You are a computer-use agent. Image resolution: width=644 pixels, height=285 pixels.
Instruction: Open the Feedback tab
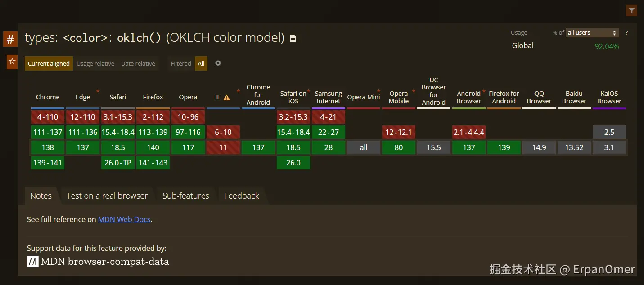point(242,196)
